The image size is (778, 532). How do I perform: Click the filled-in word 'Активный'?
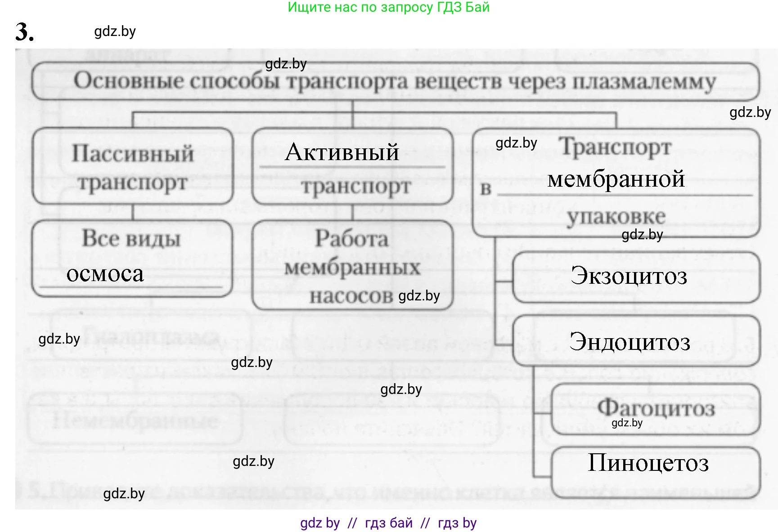pyautogui.click(x=342, y=152)
